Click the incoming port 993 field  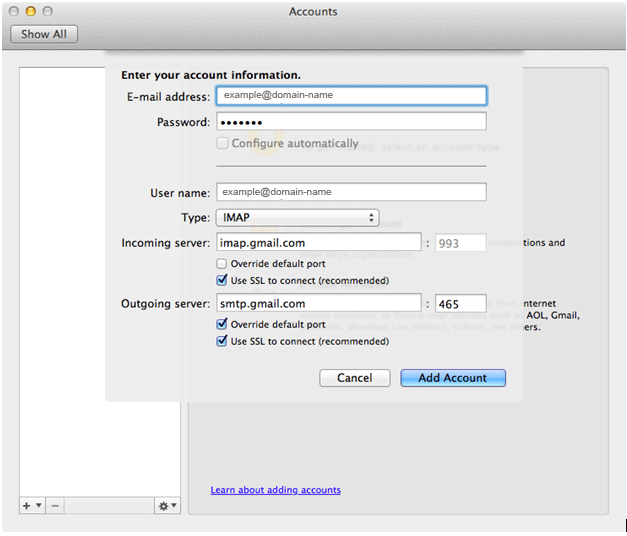click(x=460, y=243)
